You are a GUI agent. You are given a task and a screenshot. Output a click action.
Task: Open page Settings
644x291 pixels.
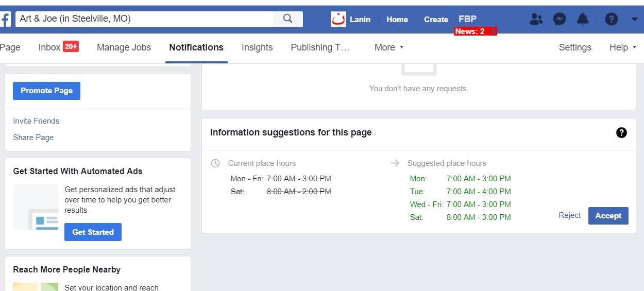575,47
